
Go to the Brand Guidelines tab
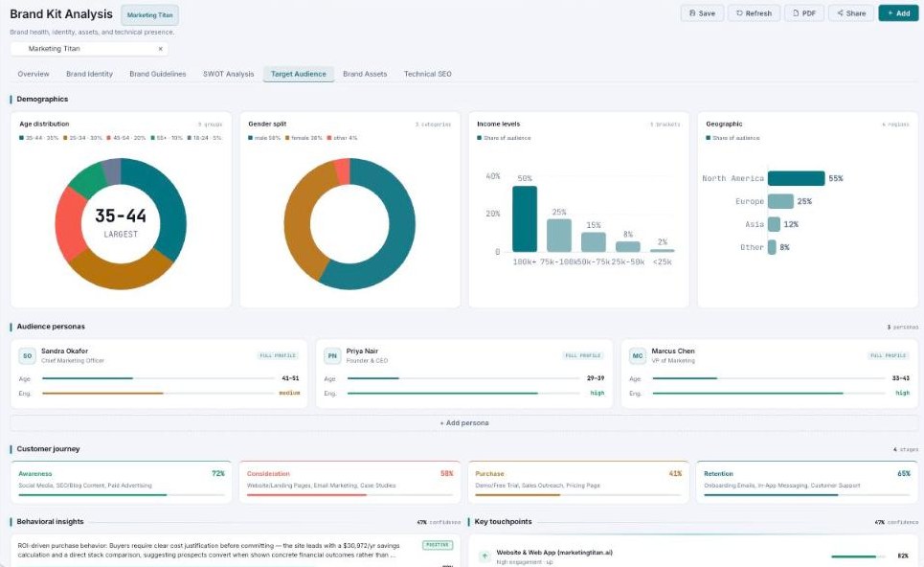click(x=157, y=74)
